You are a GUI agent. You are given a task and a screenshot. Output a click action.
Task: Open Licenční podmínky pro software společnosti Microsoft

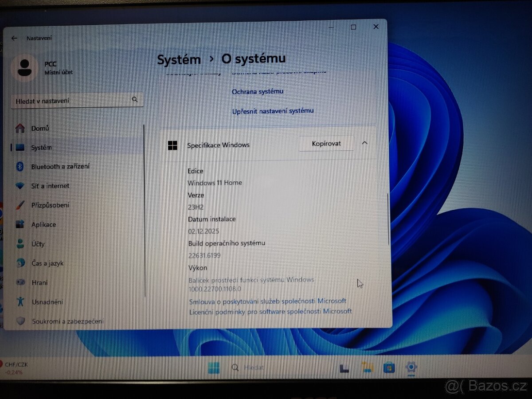(270, 311)
